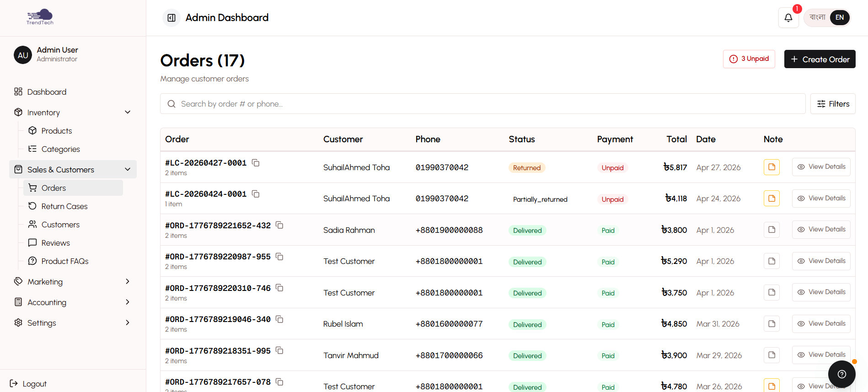Open Return Cases page
This screenshot has height=392, width=868.
(x=64, y=206)
